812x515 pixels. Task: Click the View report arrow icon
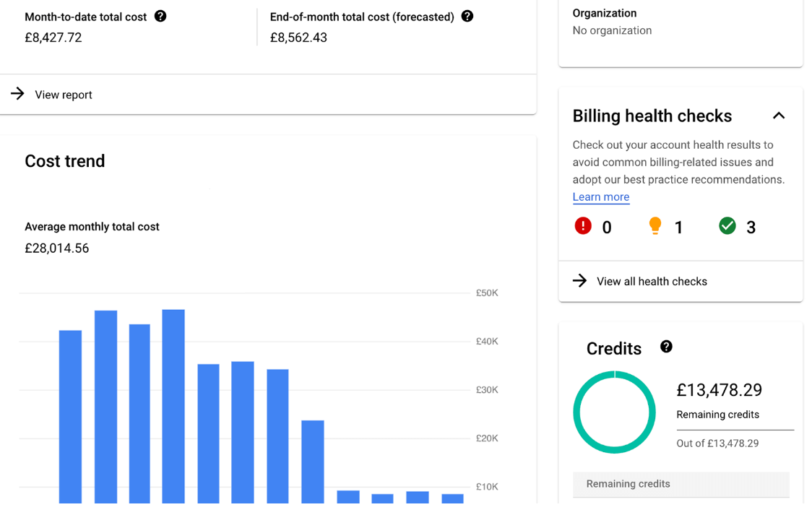pyautogui.click(x=17, y=94)
